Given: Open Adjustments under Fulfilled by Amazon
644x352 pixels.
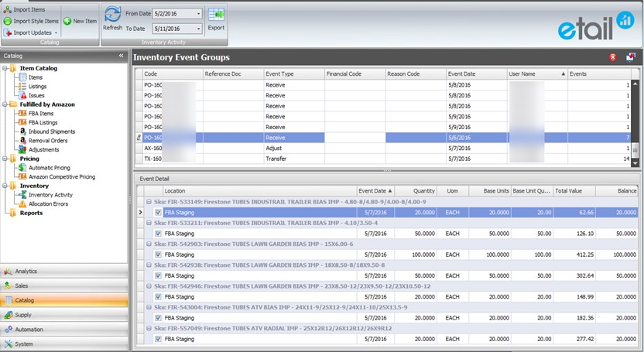Looking at the screenshot, I should click(43, 149).
